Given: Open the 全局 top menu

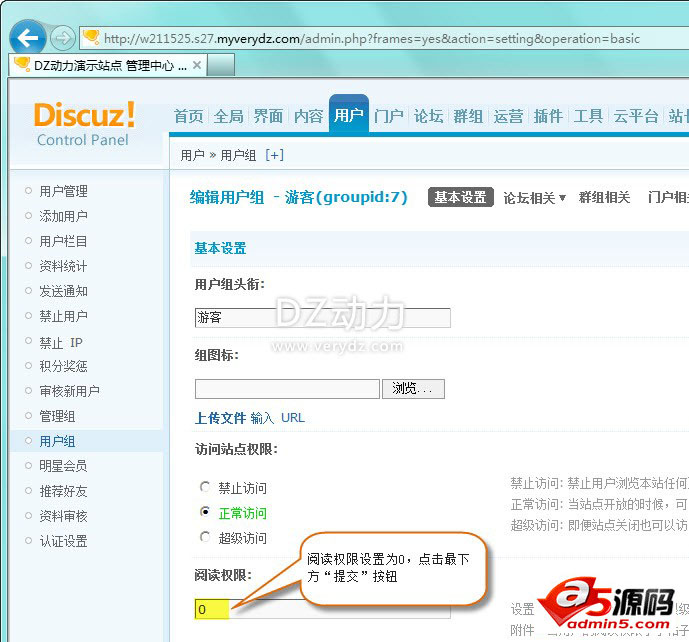Looking at the screenshot, I should (x=228, y=116).
